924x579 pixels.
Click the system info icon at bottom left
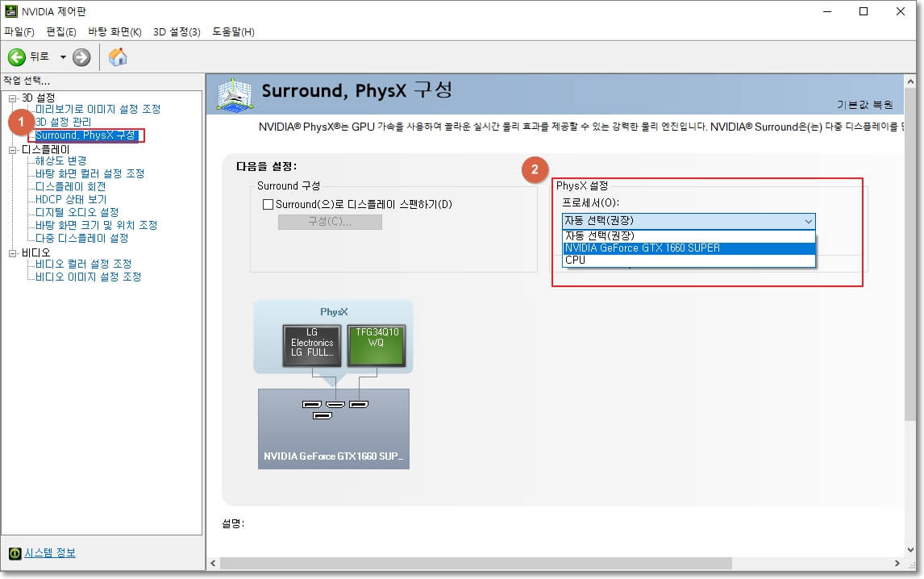(x=15, y=553)
